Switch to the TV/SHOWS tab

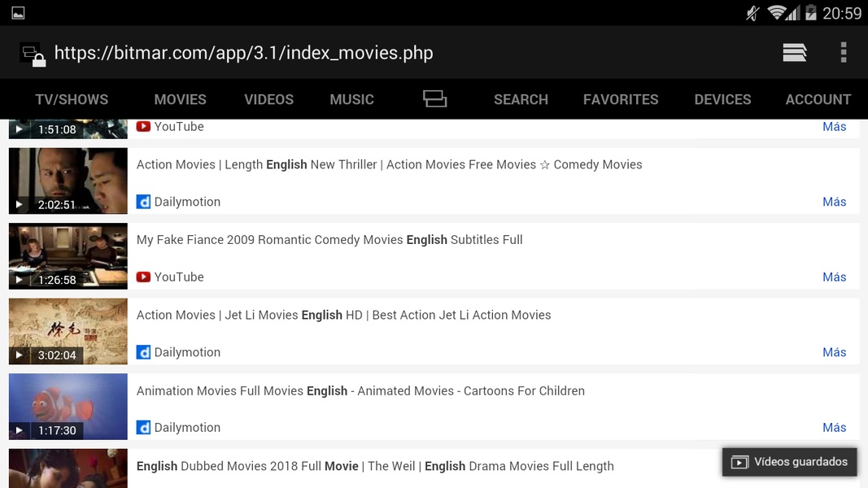[72, 99]
